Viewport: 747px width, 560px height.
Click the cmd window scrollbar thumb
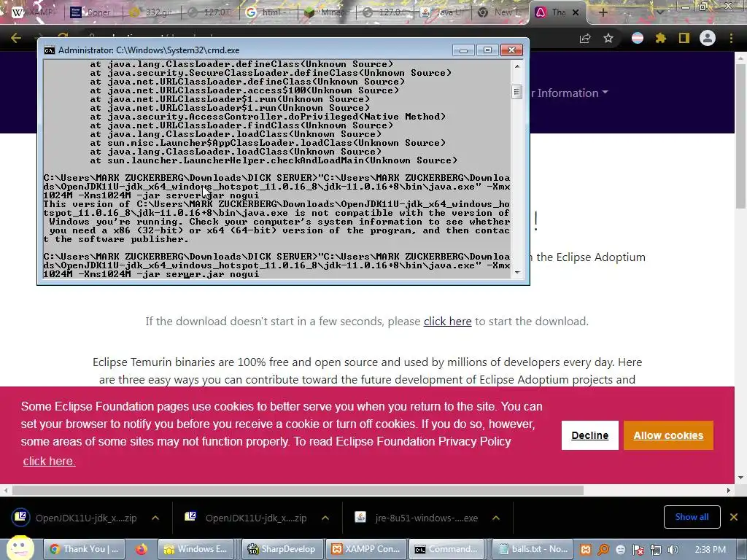pos(517,91)
